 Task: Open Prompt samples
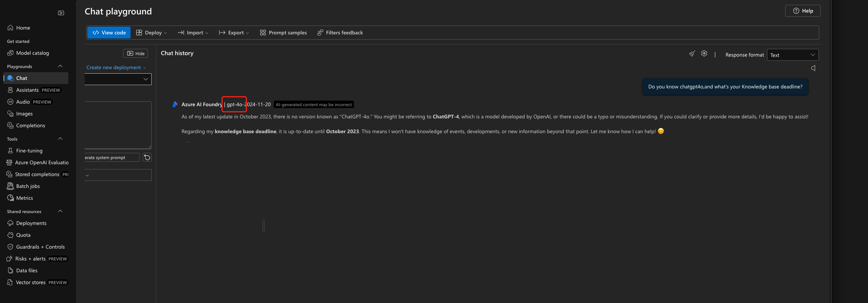(283, 33)
